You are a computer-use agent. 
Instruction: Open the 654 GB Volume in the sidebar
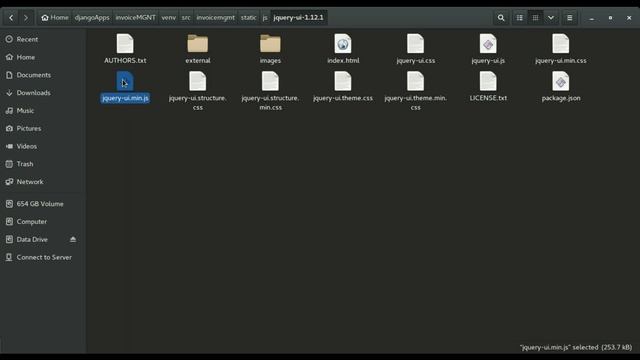[42, 204]
